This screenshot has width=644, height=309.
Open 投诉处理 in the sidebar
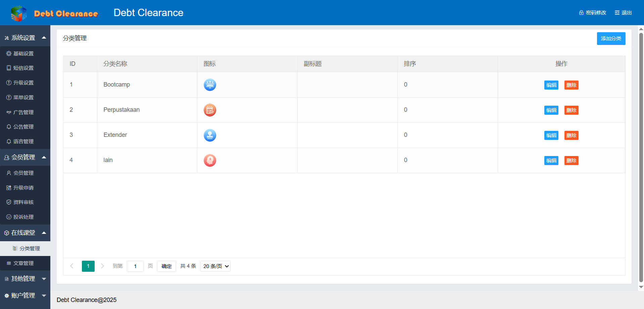[x=23, y=217]
